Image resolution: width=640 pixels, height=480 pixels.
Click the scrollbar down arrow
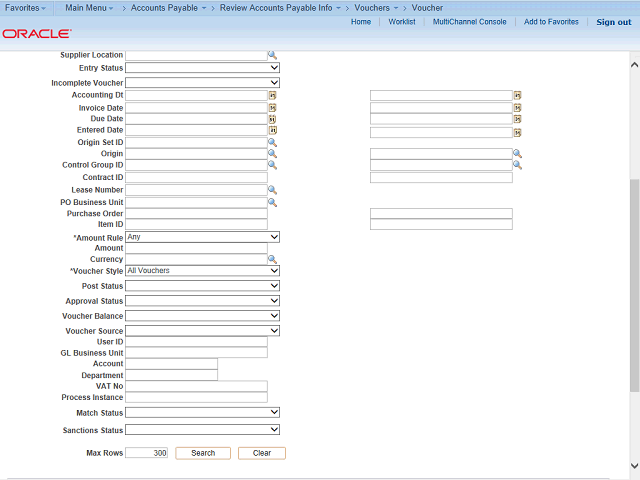634,465
